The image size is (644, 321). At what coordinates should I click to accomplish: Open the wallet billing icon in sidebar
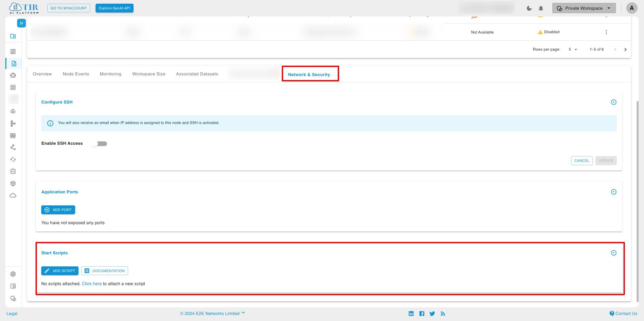tap(13, 286)
